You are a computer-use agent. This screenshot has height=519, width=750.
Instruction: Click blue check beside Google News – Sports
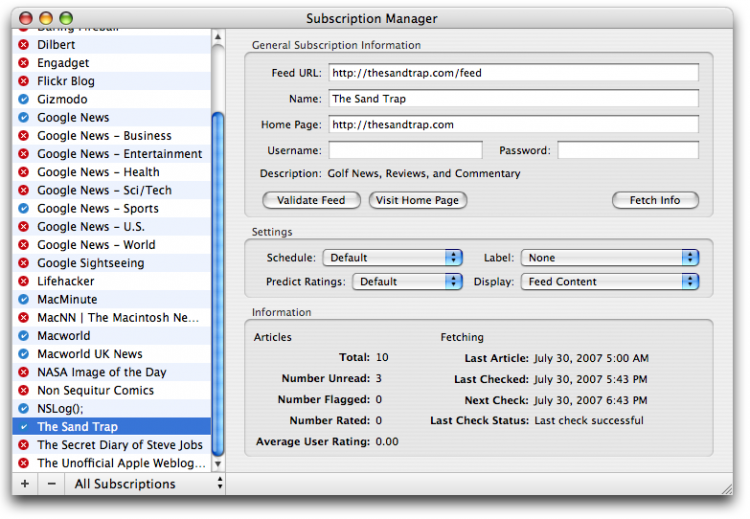pos(23,208)
